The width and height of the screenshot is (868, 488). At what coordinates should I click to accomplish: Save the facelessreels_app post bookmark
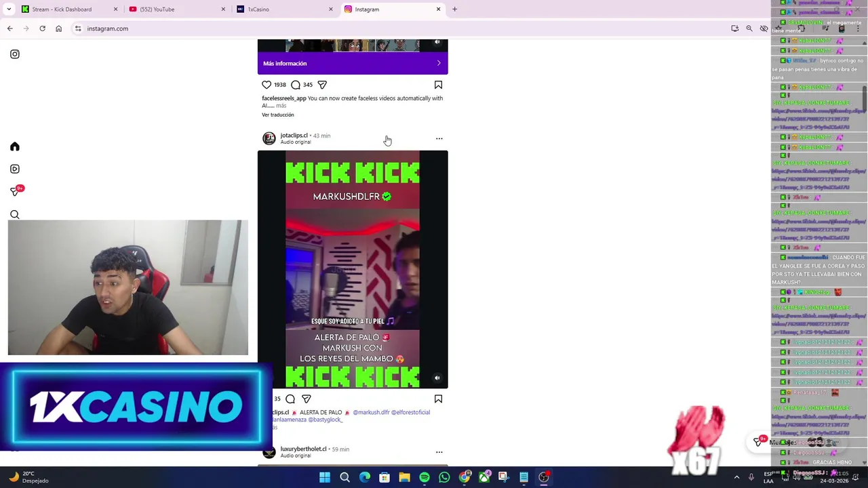(x=438, y=85)
